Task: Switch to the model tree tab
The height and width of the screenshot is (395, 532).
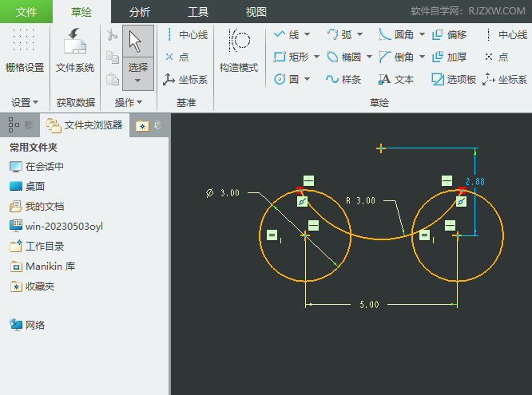Action: click(x=20, y=125)
